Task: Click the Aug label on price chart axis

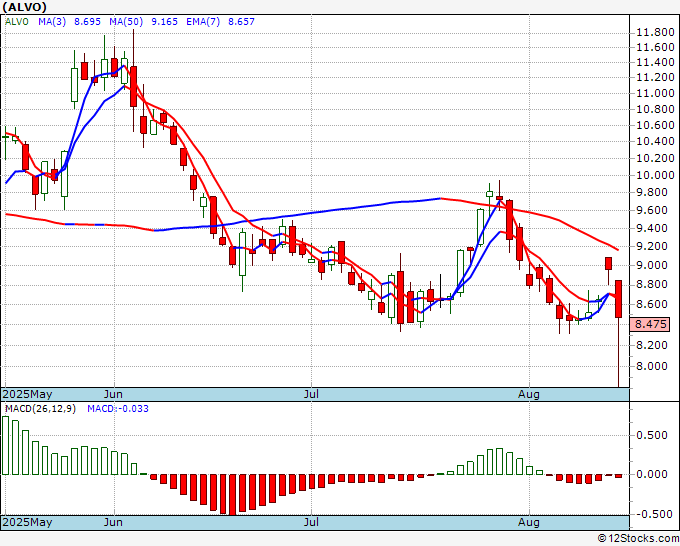Action: pyautogui.click(x=529, y=394)
